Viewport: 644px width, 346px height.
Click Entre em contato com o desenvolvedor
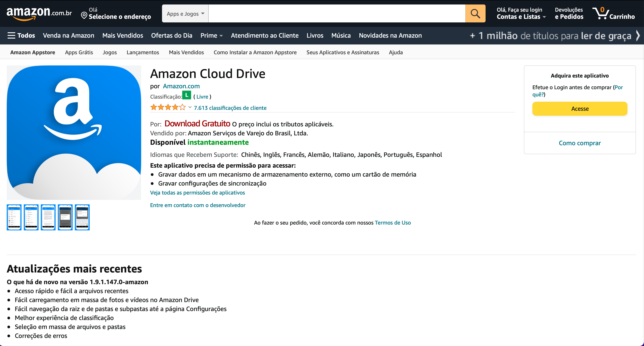(198, 205)
